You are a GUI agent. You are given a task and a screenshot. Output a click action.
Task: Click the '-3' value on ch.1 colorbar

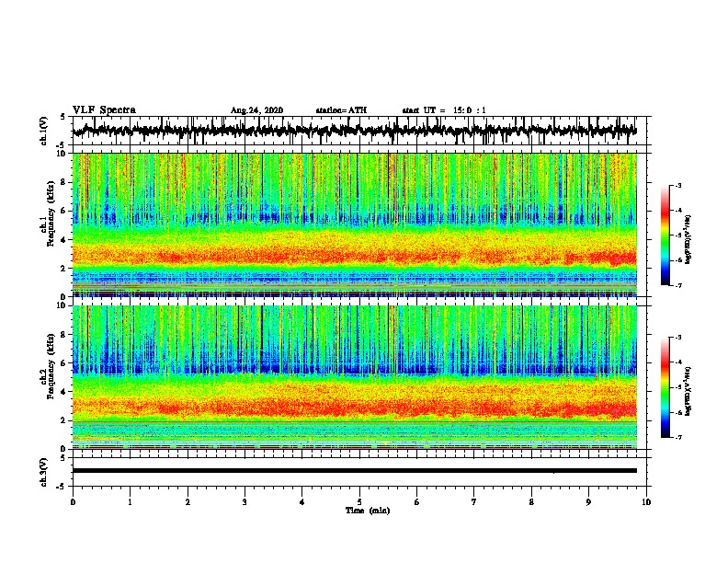tap(678, 185)
